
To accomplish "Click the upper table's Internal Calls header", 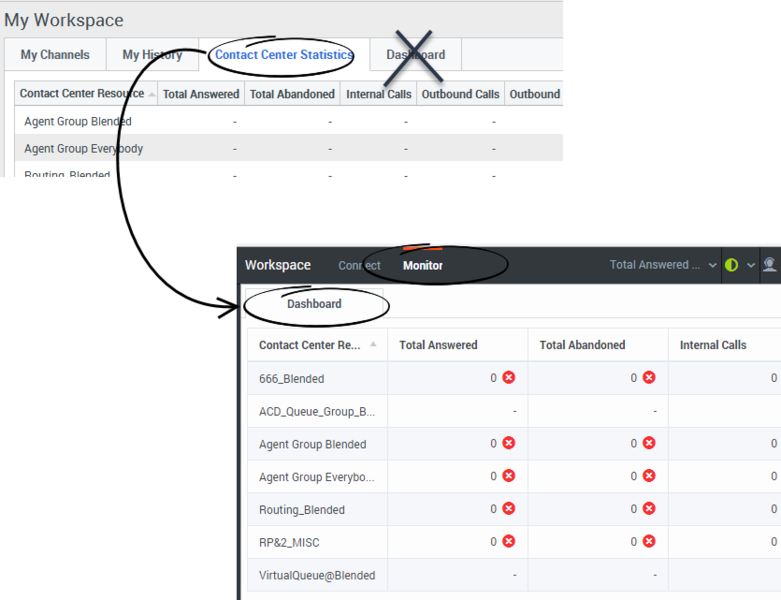I will pyautogui.click(x=379, y=94).
